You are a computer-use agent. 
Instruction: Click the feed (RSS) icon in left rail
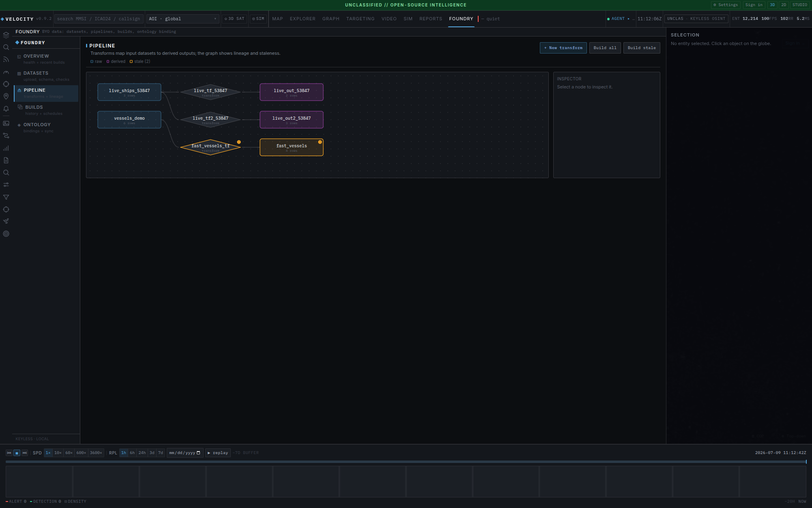pos(6,60)
